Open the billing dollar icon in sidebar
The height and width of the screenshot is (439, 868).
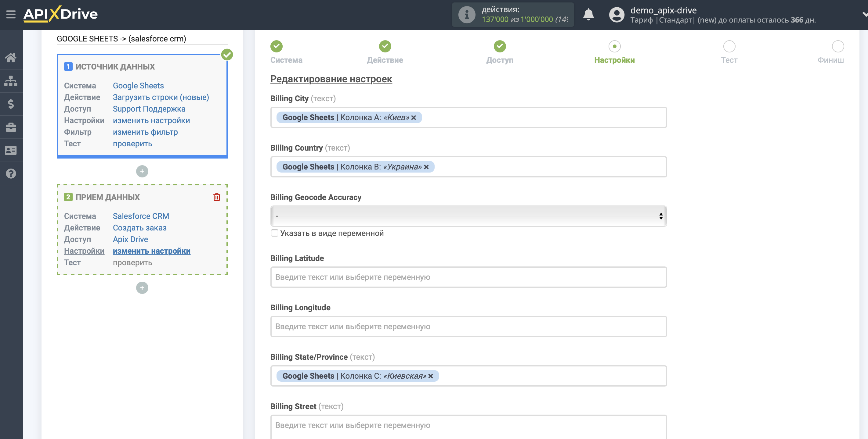(11, 104)
